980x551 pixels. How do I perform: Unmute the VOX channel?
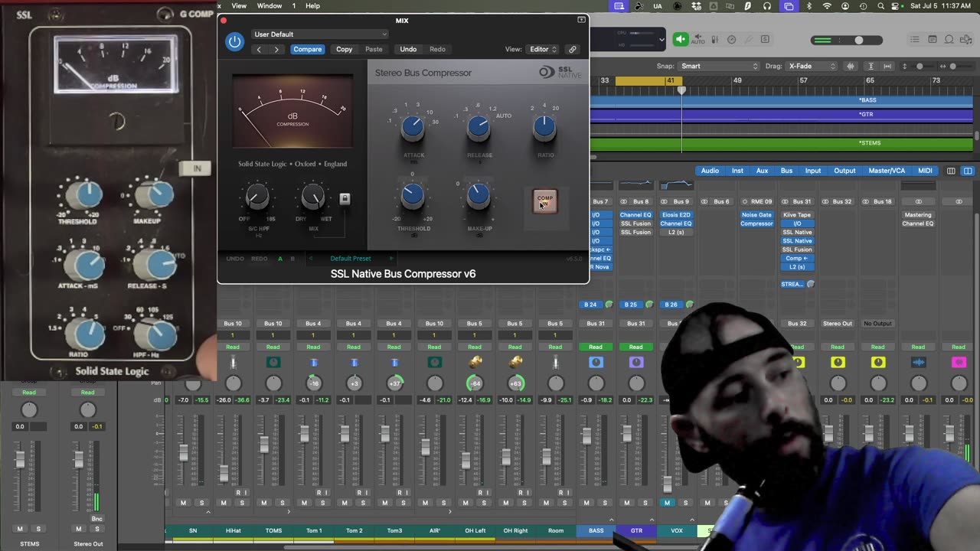tap(667, 503)
